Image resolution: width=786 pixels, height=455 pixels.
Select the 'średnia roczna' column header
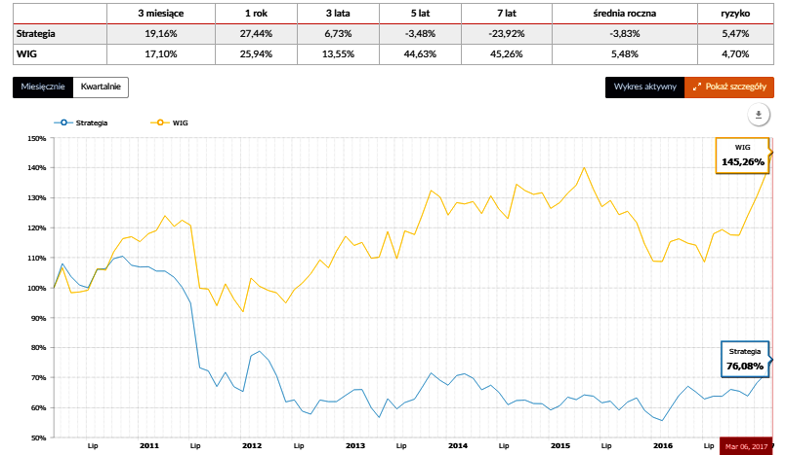[x=625, y=14]
